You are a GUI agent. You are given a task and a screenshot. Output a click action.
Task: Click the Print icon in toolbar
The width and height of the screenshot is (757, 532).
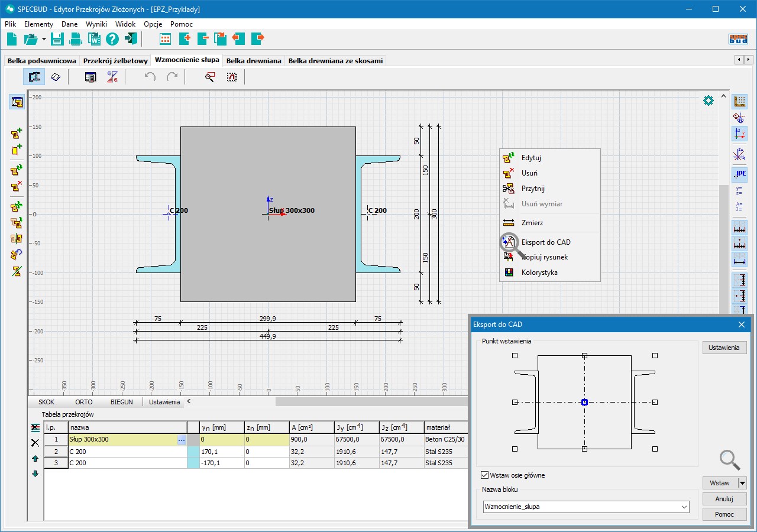[76, 39]
